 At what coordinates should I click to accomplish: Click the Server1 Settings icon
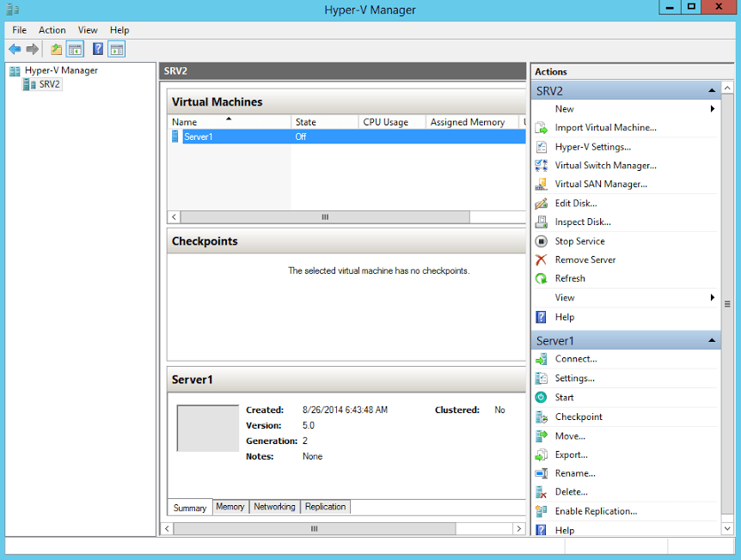click(541, 378)
